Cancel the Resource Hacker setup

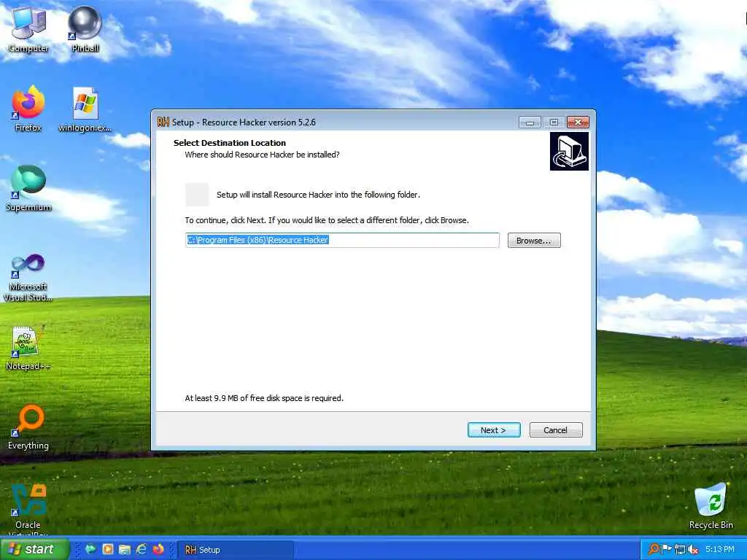[x=556, y=430]
